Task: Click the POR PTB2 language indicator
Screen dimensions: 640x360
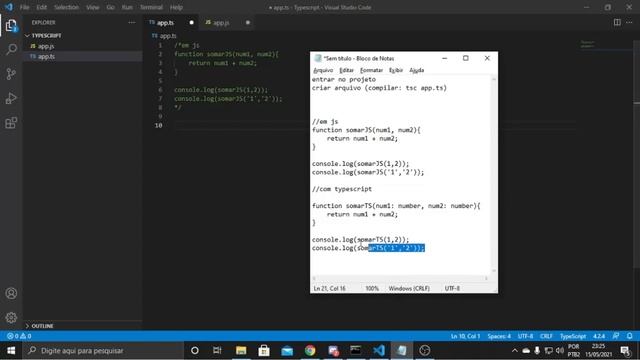Action: click(573, 351)
